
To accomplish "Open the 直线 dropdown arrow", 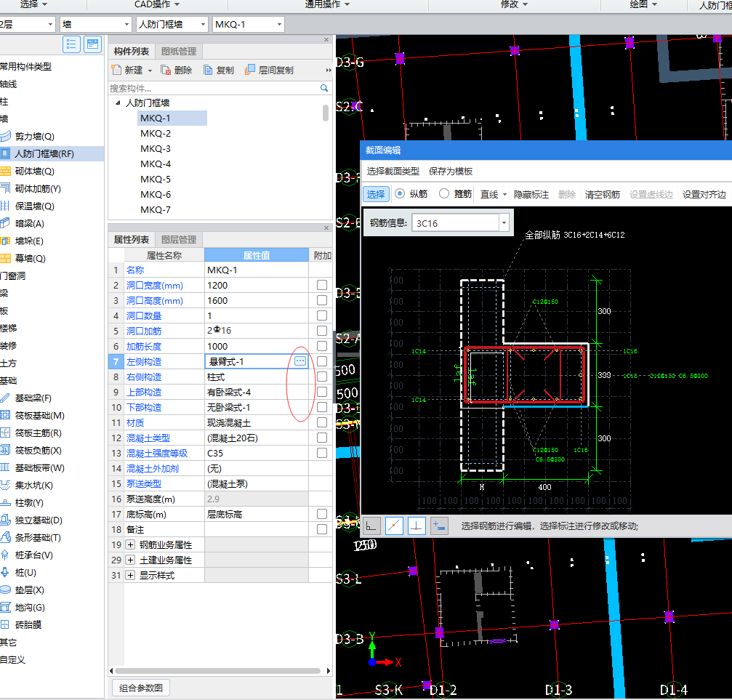I will coord(504,195).
